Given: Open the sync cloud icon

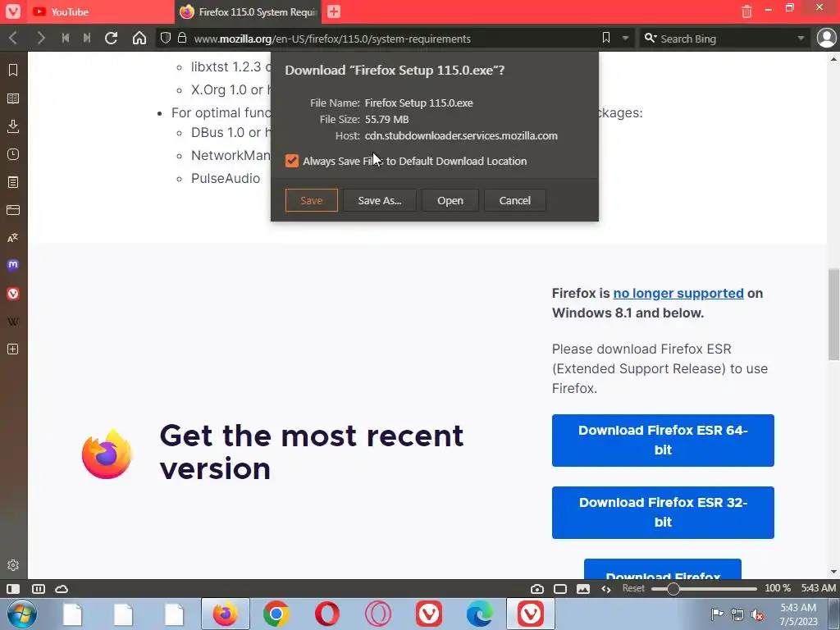Looking at the screenshot, I should point(62,589).
